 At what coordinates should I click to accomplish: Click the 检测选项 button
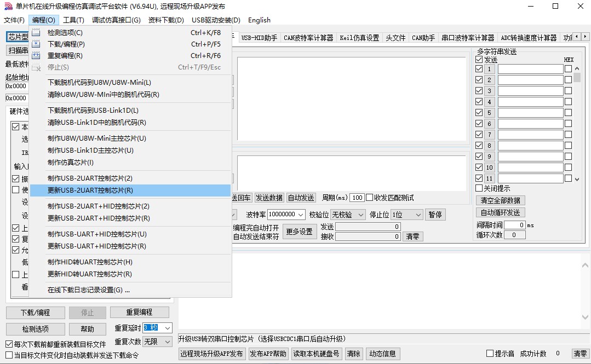tap(36, 329)
